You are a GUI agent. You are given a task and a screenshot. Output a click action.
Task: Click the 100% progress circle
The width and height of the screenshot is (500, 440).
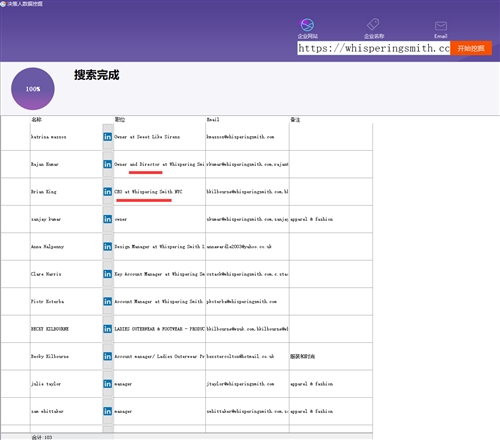33,89
